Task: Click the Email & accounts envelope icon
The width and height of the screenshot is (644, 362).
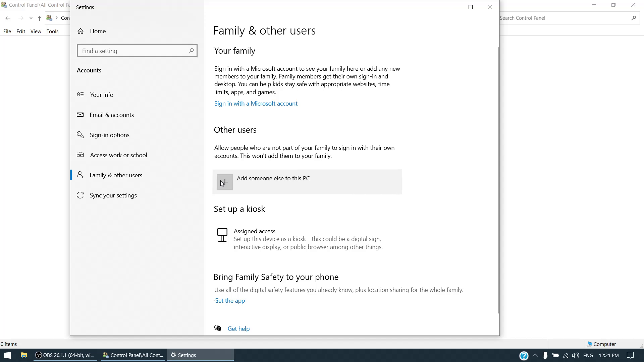Action: [x=80, y=115]
